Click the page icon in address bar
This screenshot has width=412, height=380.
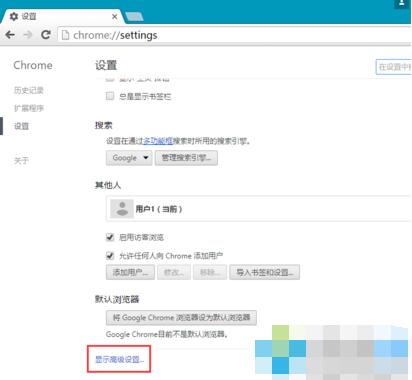pyautogui.click(x=66, y=35)
